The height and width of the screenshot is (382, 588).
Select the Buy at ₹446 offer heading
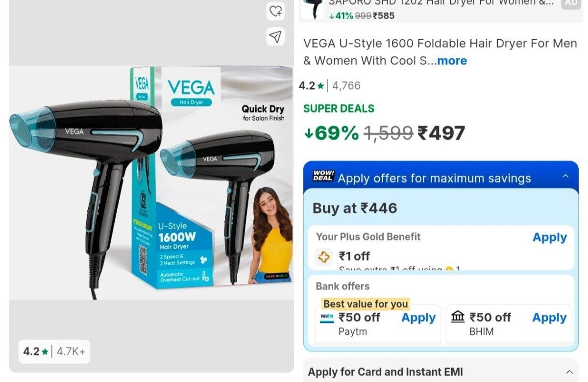point(355,208)
